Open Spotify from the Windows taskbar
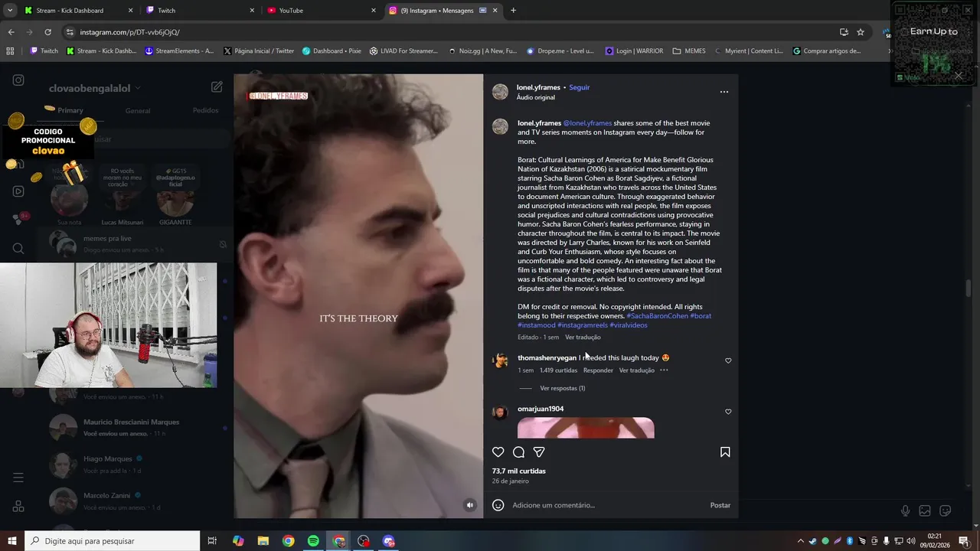 (x=313, y=541)
